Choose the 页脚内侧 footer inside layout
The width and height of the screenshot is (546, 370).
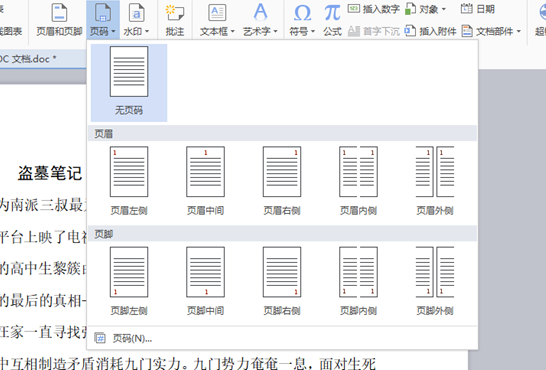click(x=358, y=281)
